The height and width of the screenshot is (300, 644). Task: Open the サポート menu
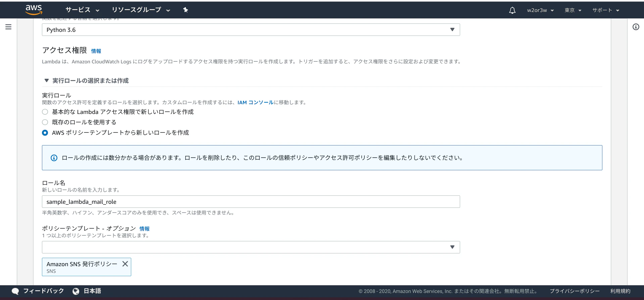point(606,10)
